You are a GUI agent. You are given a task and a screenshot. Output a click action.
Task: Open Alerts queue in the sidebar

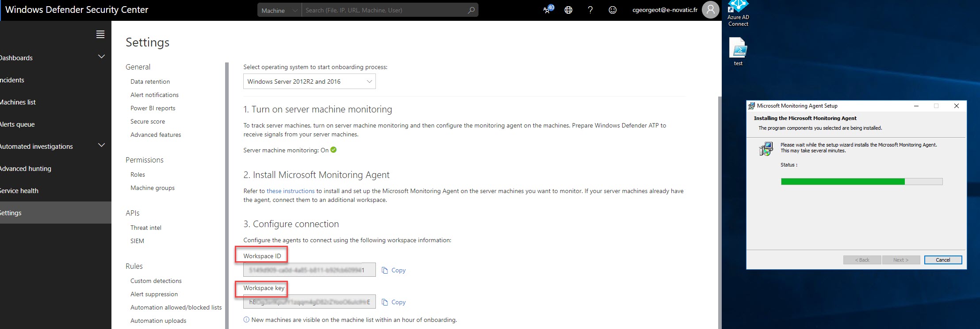coord(17,124)
